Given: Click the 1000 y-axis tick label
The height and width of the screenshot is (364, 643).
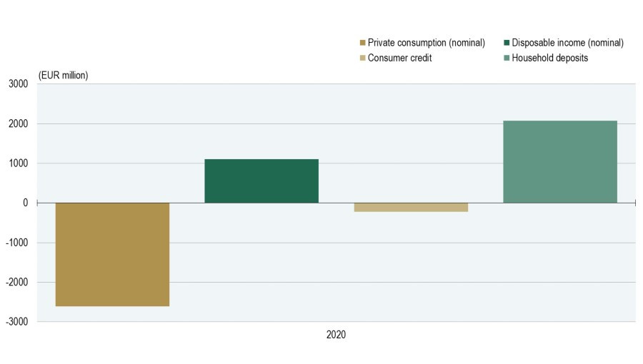Looking at the screenshot, I should [19, 163].
